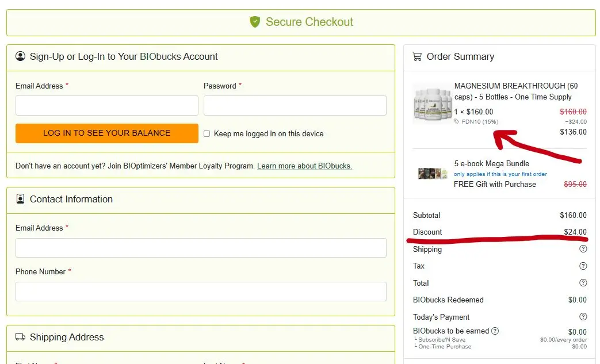This screenshot has height=364, width=600.
Task: Focus the Password field
Action: (x=295, y=106)
